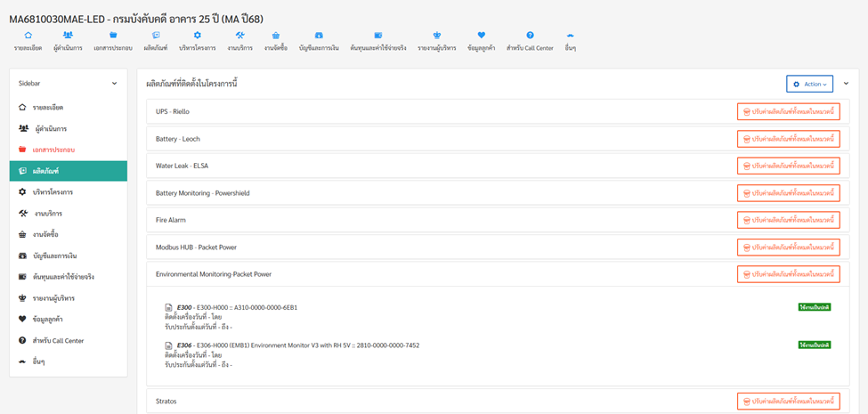Click the document icon beside the E300 product

tap(168, 307)
